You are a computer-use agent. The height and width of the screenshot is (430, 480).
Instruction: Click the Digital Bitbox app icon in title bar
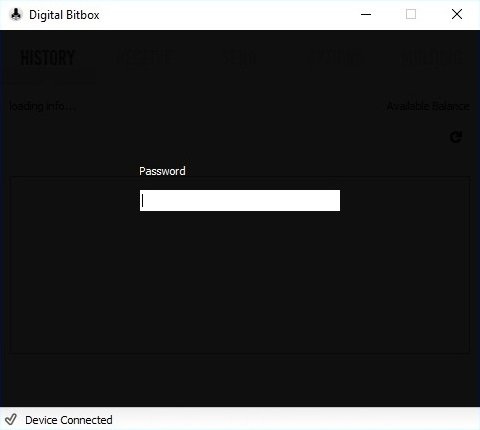[x=15, y=14]
